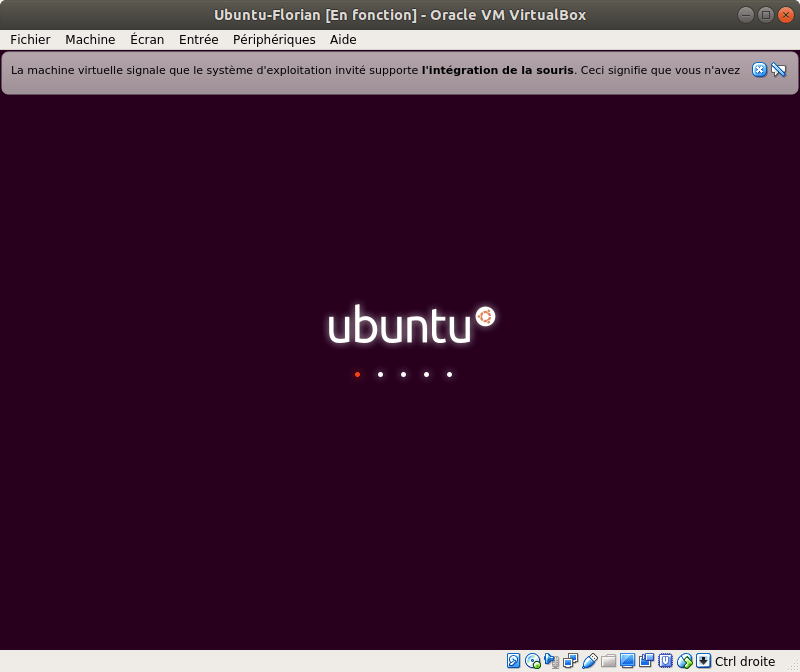Screen dimensions: 800x672
Task: Click the shared folders status icon
Action: pos(609,661)
